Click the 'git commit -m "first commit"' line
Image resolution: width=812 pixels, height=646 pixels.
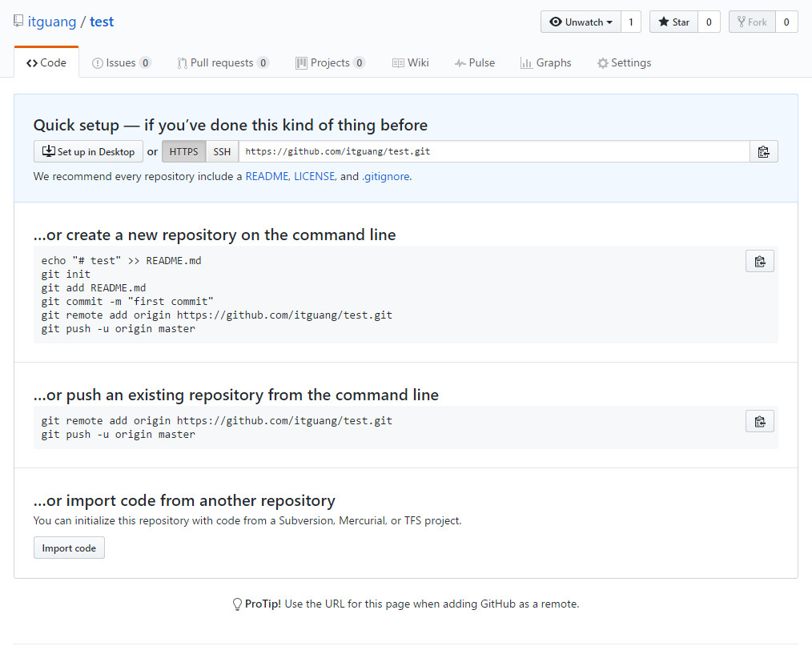[127, 301]
